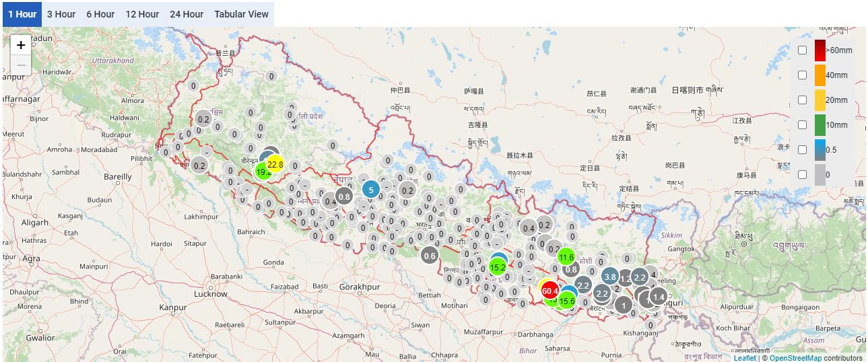
Task: Click the gray 1.4 marker
Action: (x=659, y=297)
